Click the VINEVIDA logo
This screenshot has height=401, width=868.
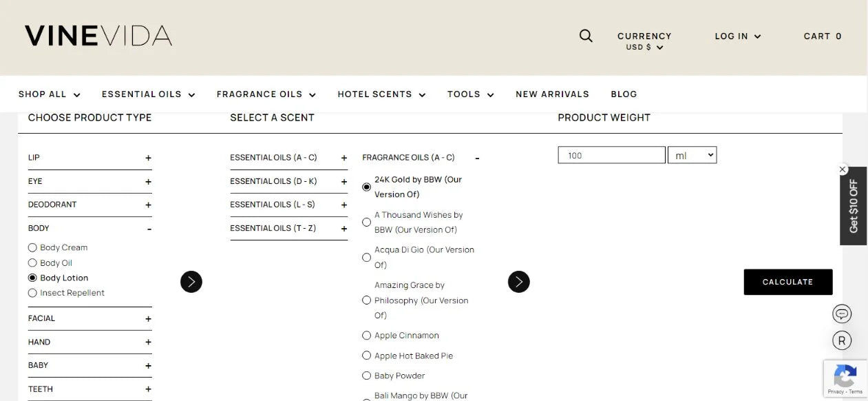[x=98, y=36]
